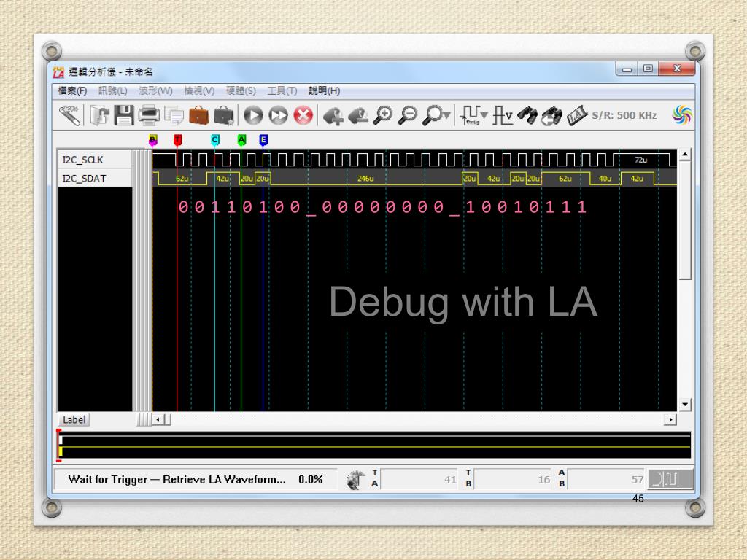Screen dimensions: 747x560
Task: Click the zoom out magnifier icon
Action: point(408,115)
